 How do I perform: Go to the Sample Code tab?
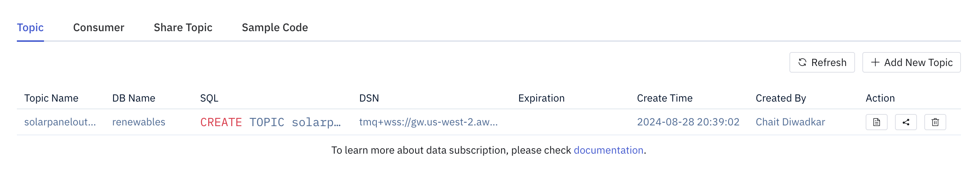275,27
